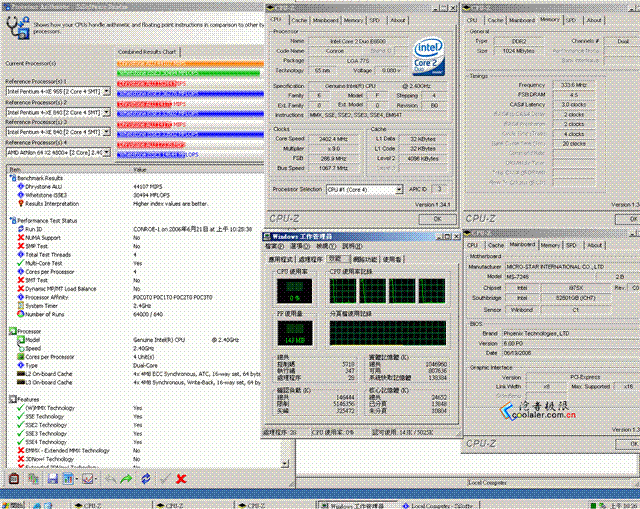Click the Whetstone iSSE3 row icon
640x509 pixels.
point(20,195)
